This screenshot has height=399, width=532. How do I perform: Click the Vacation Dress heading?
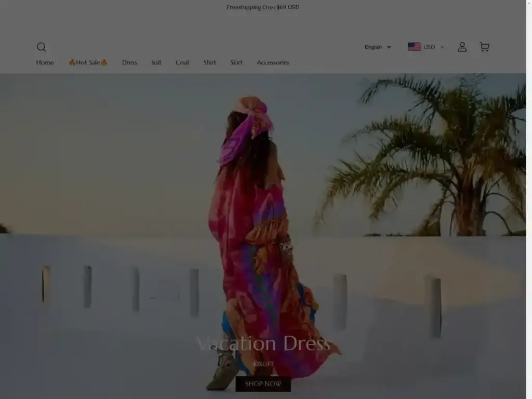coord(263,343)
